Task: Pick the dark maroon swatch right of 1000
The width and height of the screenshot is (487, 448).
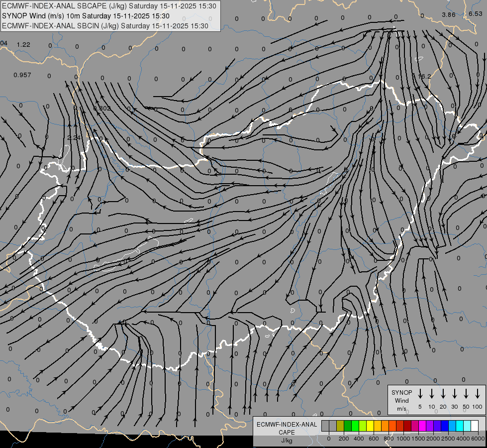Action: point(407,426)
